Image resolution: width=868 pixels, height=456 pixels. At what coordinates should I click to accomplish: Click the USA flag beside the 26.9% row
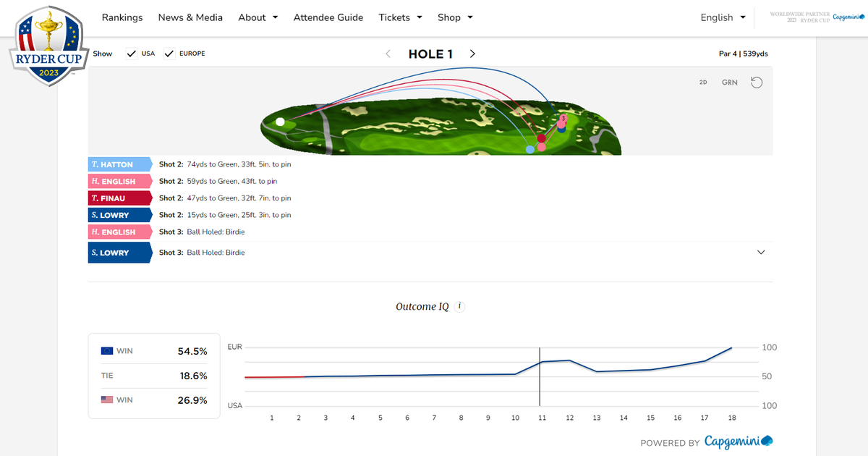(x=107, y=400)
